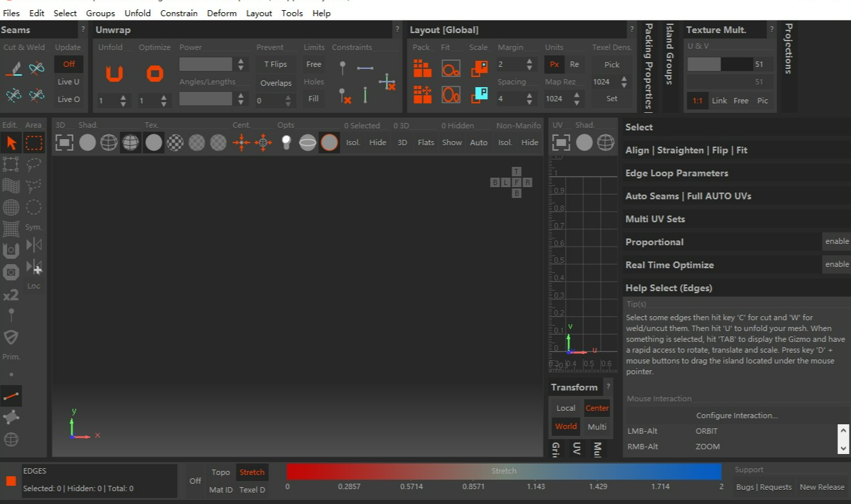Click the Margin value stepper arrows

(x=529, y=64)
